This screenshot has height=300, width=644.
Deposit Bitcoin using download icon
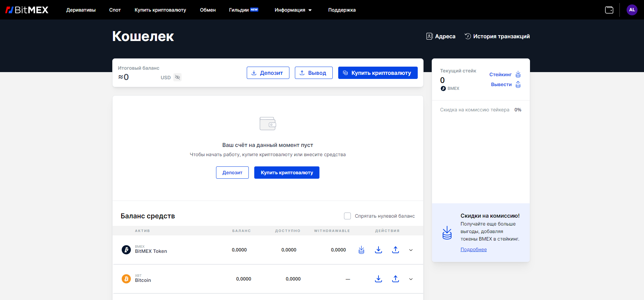[378, 279]
